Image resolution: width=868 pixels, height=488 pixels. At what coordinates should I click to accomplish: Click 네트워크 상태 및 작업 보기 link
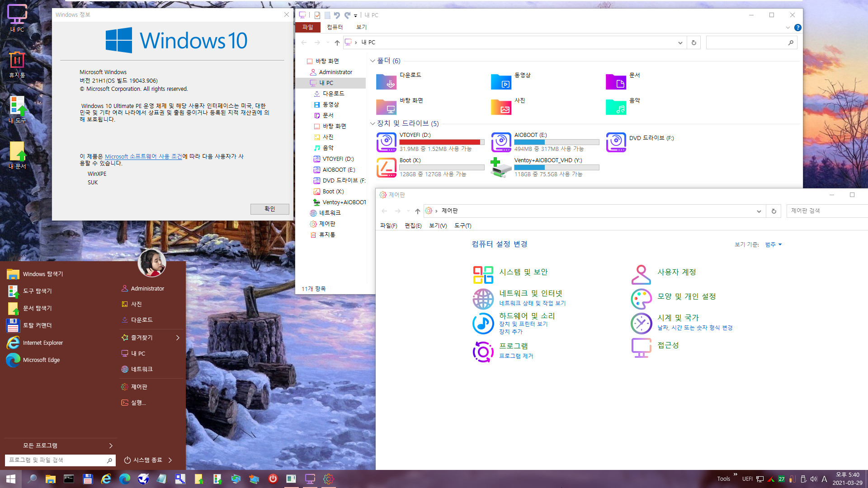click(532, 303)
